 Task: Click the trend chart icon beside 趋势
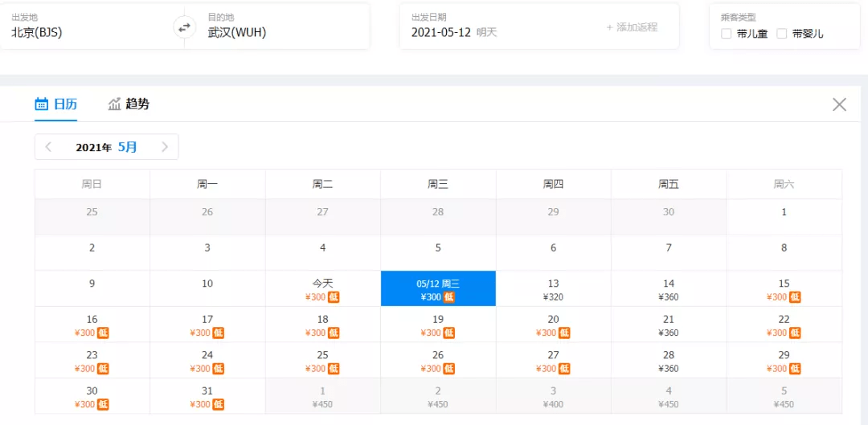pyautogui.click(x=115, y=104)
